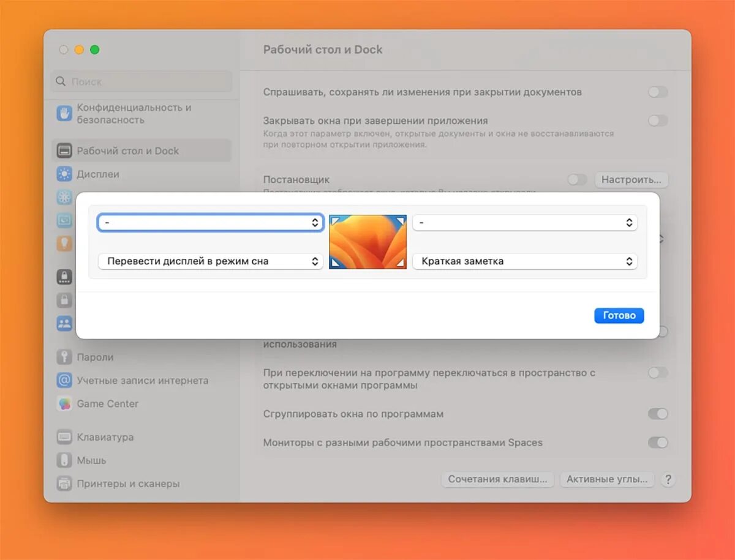Viewport: 735px width, 560px height.
Task: Click the Учетные записи интернета @ icon
Action: pyautogui.click(x=64, y=380)
